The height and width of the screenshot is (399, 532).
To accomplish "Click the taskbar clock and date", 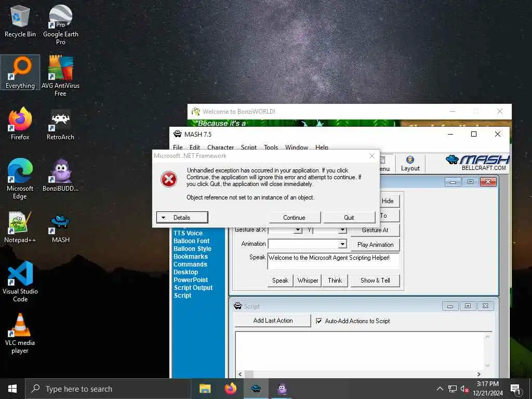I will pyautogui.click(x=487, y=389).
